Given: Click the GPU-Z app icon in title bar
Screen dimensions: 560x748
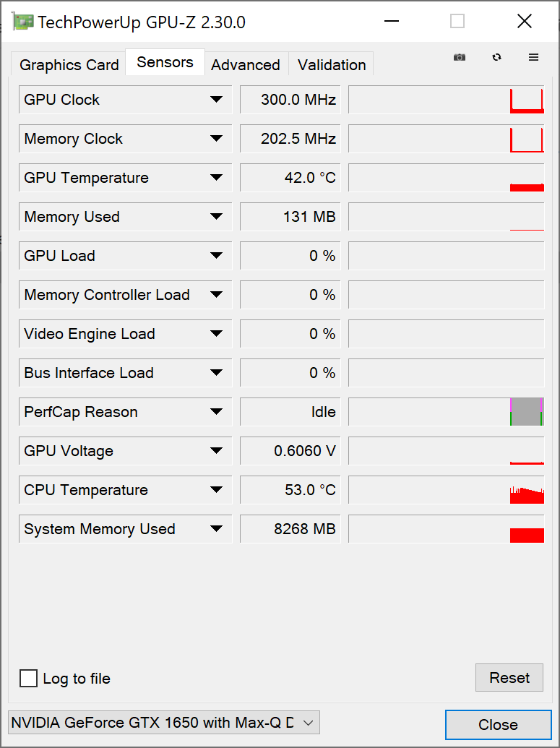Looking at the screenshot, I should [22, 22].
